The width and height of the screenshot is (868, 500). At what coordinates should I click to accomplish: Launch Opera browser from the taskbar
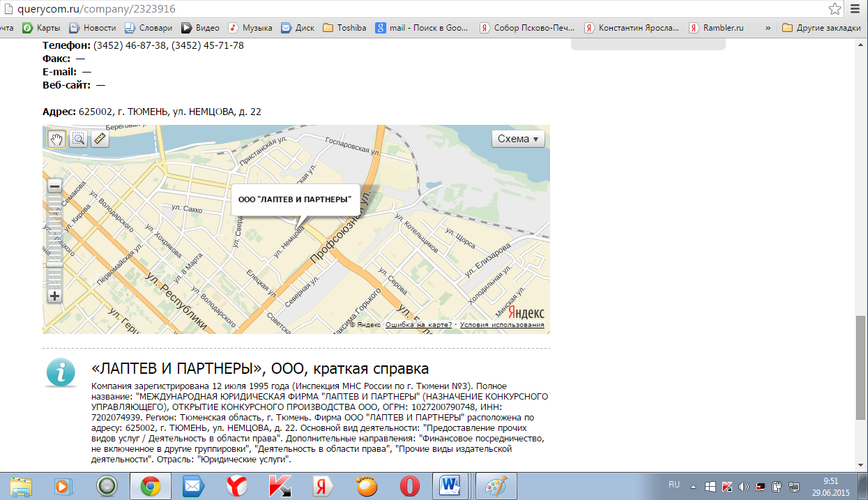[x=409, y=485]
